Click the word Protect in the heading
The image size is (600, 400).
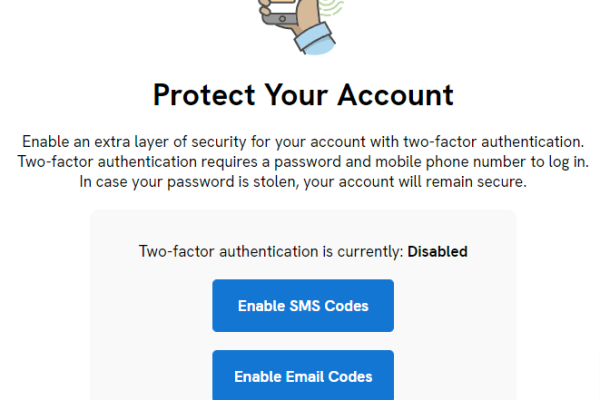[x=205, y=95]
